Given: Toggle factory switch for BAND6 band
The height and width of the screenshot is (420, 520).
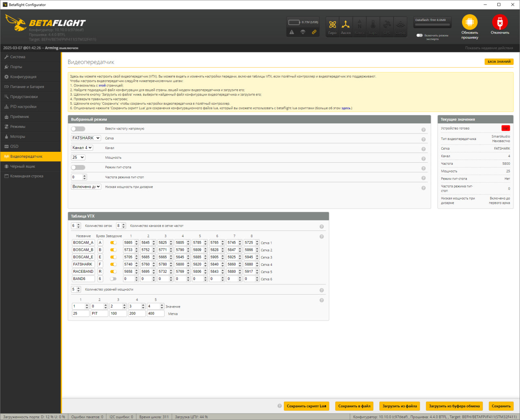Looking at the screenshot, I should (x=113, y=279).
